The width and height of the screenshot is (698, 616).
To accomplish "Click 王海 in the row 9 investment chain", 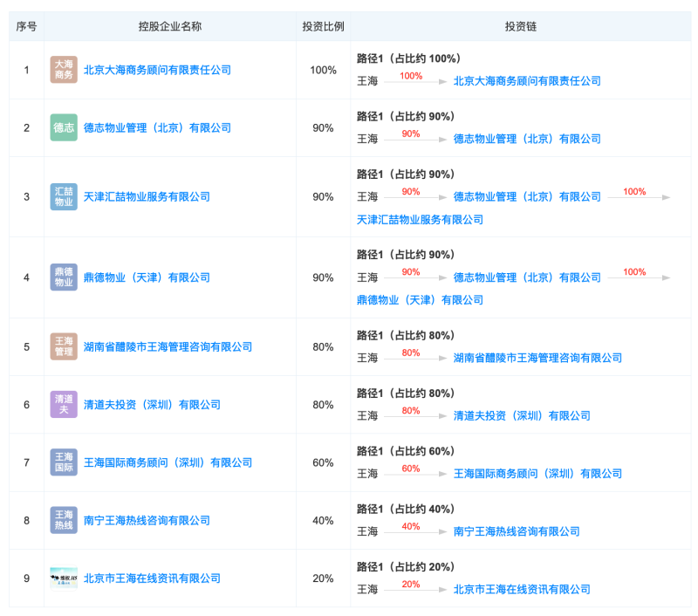I will pos(367,589).
